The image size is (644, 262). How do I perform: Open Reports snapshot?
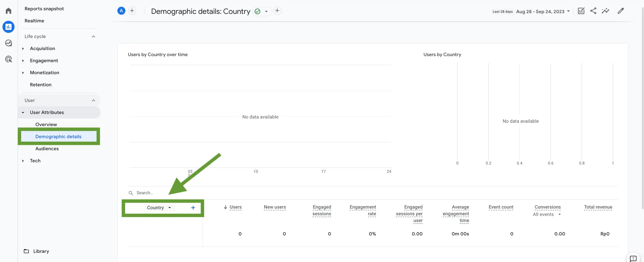click(44, 9)
